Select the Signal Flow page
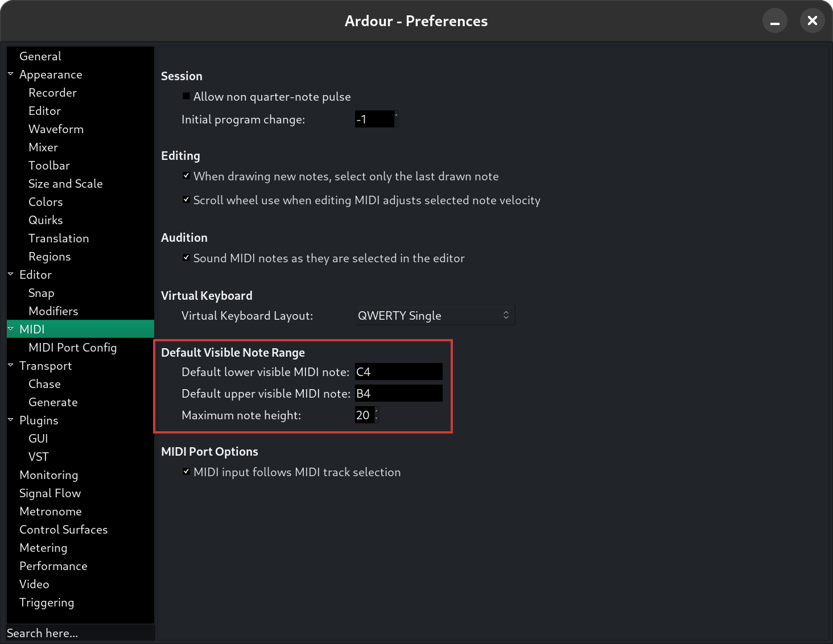 coord(50,493)
